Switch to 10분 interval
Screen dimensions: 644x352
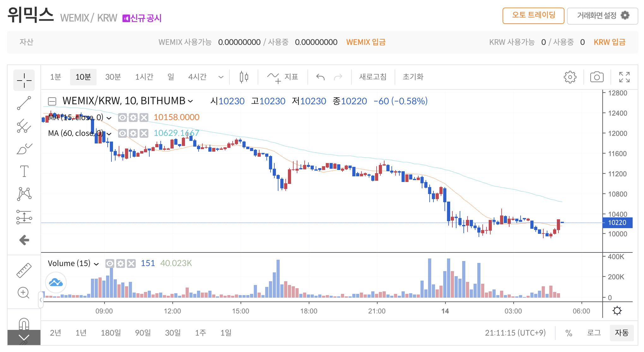tap(83, 77)
